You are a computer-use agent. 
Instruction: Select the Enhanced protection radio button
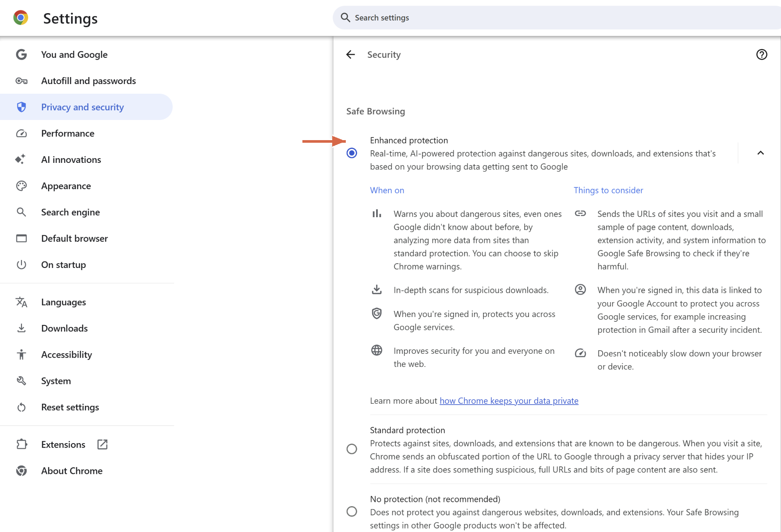351,153
